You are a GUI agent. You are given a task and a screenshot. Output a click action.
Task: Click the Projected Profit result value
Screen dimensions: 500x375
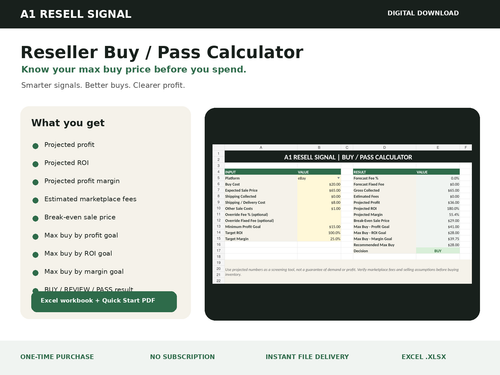[438, 202]
